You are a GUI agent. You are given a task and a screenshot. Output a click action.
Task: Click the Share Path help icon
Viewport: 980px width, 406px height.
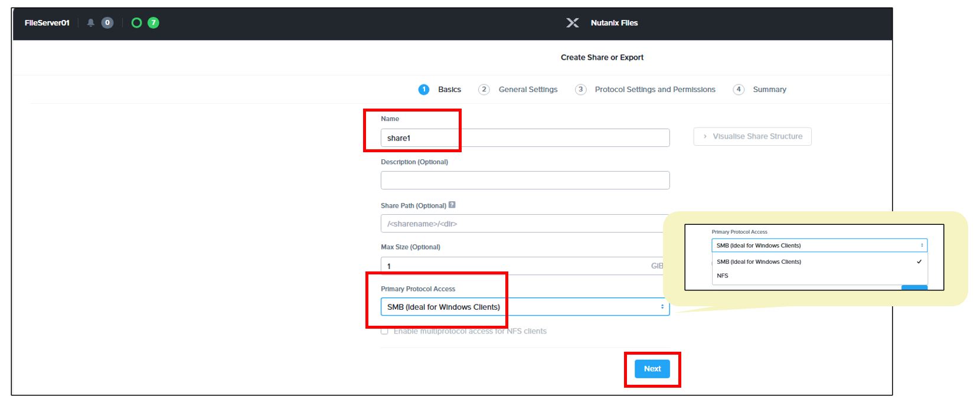(x=452, y=205)
